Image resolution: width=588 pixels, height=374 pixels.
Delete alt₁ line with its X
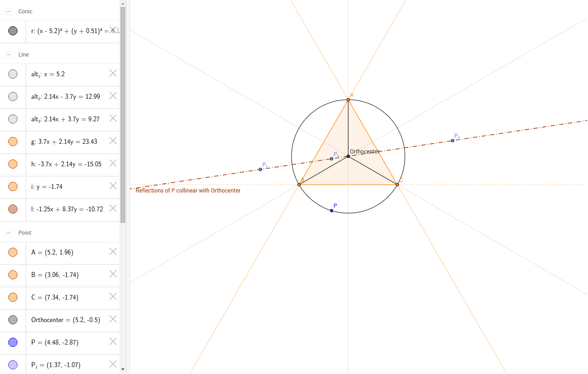coord(113,73)
